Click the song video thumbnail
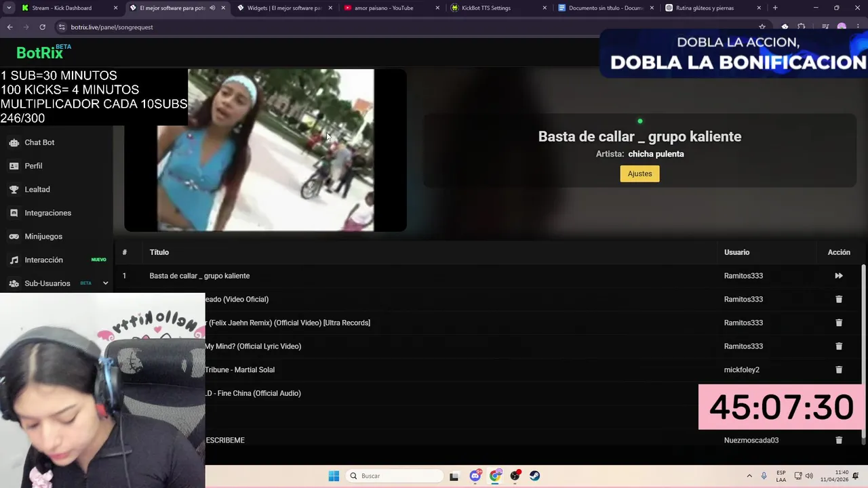 (x=265, y=150)
